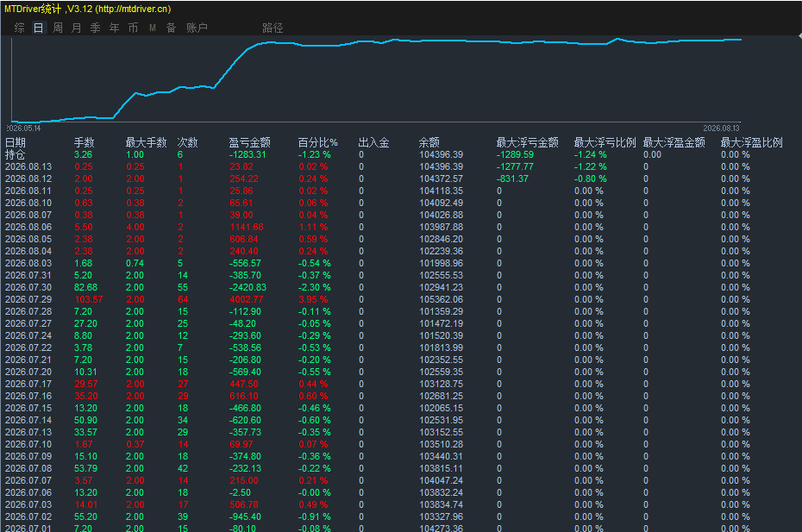Switch to the 账户 account tab
Image resolution: width=802 pixels, height=532 pixels.
tap(197, 28)
